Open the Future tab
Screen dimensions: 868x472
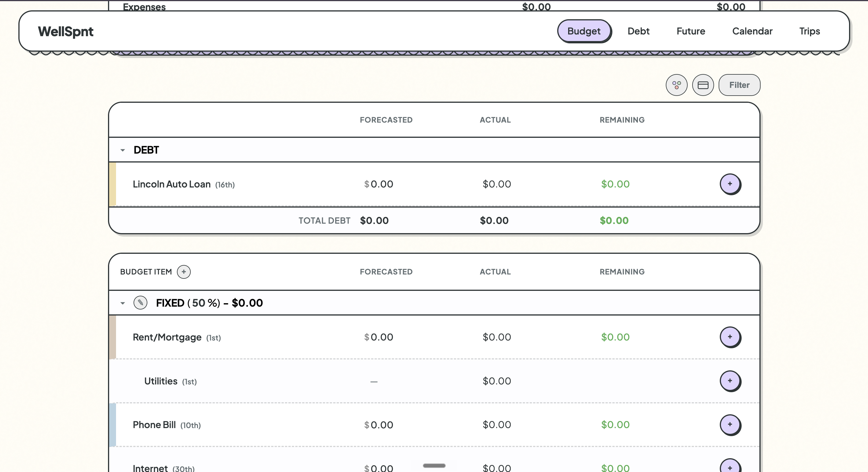[691, 31]
